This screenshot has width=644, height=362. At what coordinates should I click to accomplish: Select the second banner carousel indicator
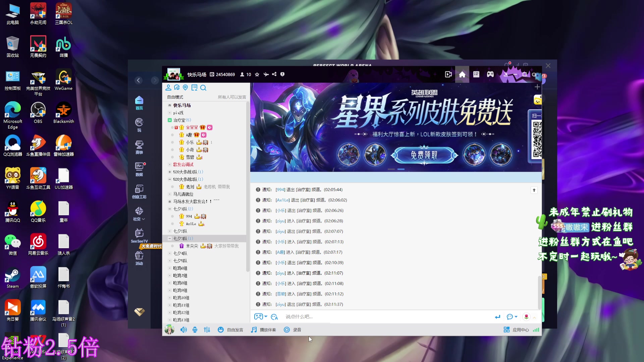click(x=401, y=170)
